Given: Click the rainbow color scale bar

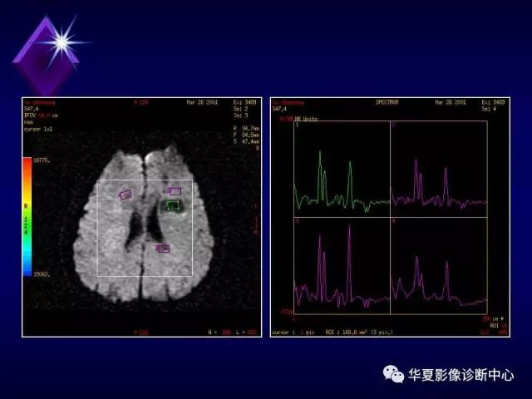Looking at the screenshot, I should pos(27,216).
